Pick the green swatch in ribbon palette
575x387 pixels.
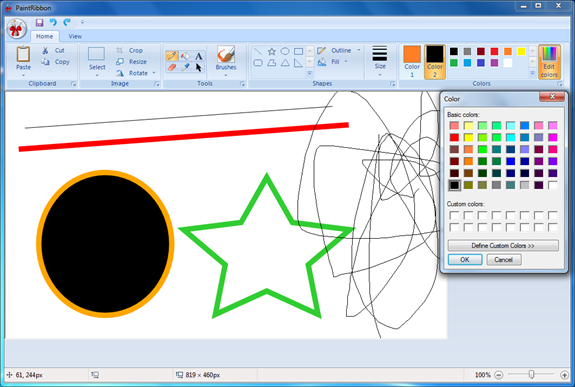(454, 63)
